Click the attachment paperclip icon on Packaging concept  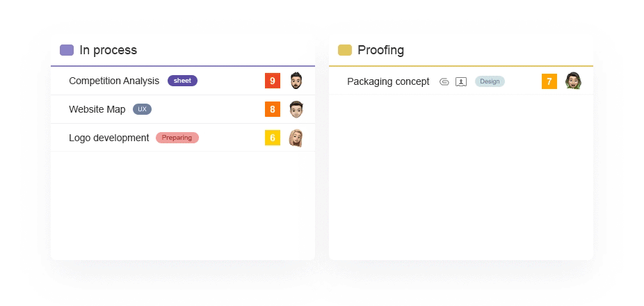point(444,82)
